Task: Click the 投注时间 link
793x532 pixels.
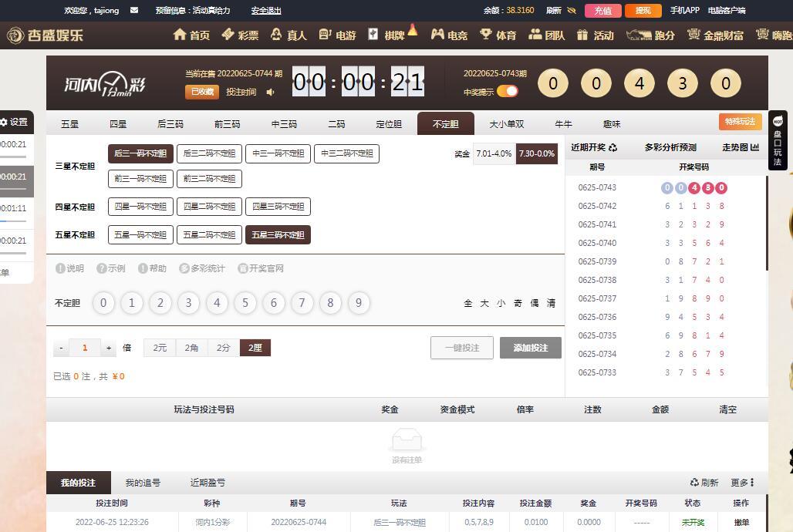Action: [241, 92]
